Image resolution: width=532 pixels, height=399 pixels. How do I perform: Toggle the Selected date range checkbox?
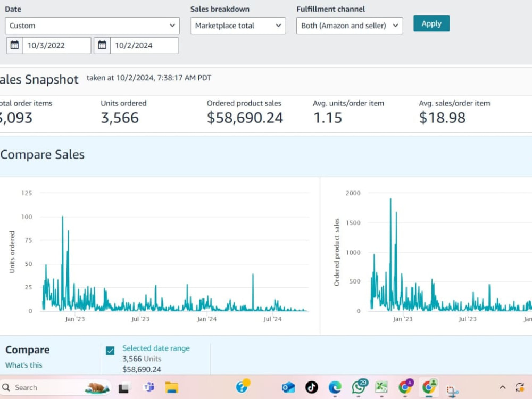110,351
